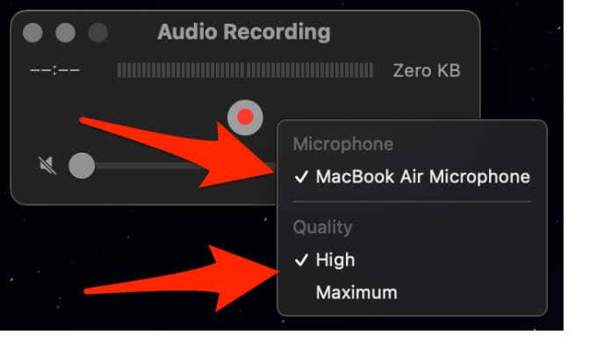Click the checkmark beside High
The height and width of the screenshot is (364, 597).
tap(301, 261)
